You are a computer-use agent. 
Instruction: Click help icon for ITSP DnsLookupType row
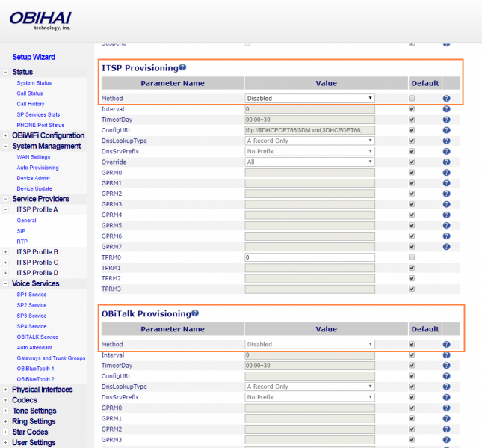pyautogui.click(x=446, y=141)
